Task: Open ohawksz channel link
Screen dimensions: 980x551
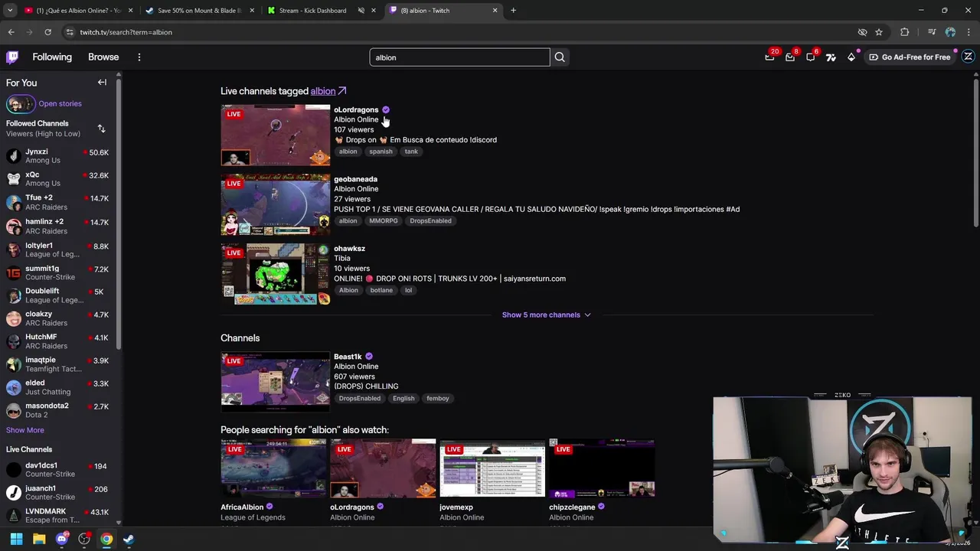Action: point(349,249)
